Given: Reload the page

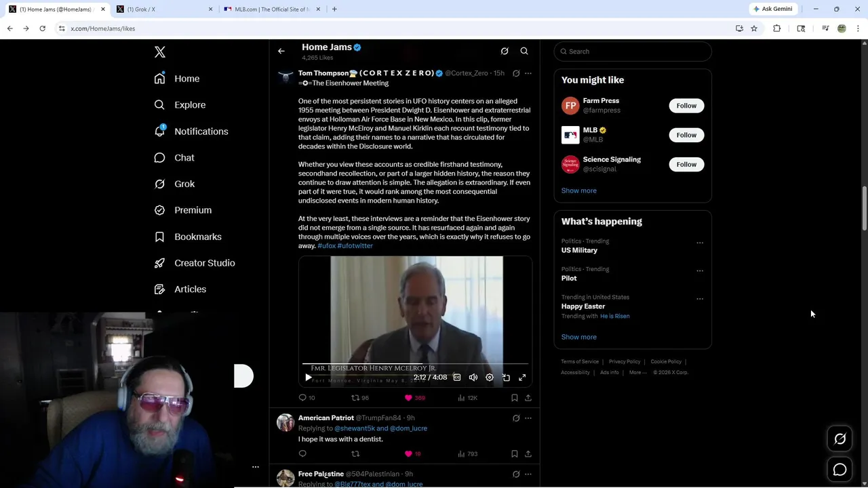Looking at the screenshot, I should (x=42, y=28).
